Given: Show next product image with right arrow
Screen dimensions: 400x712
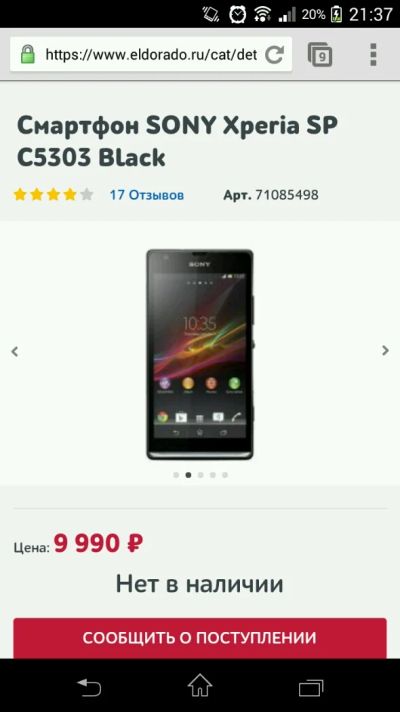Looking at the screenshot, I should pyautogui.click(x=385, y=351).
